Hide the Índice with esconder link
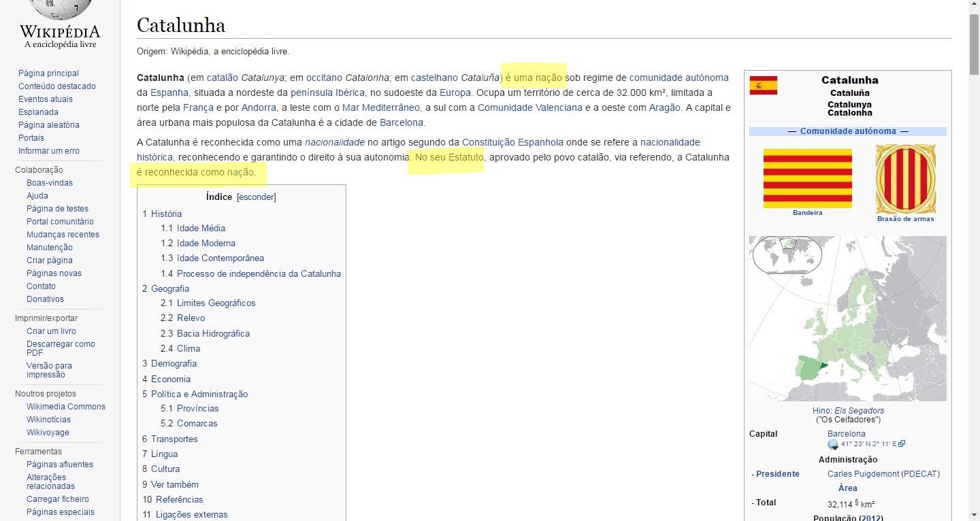980x521 pixels. (256, 197)
